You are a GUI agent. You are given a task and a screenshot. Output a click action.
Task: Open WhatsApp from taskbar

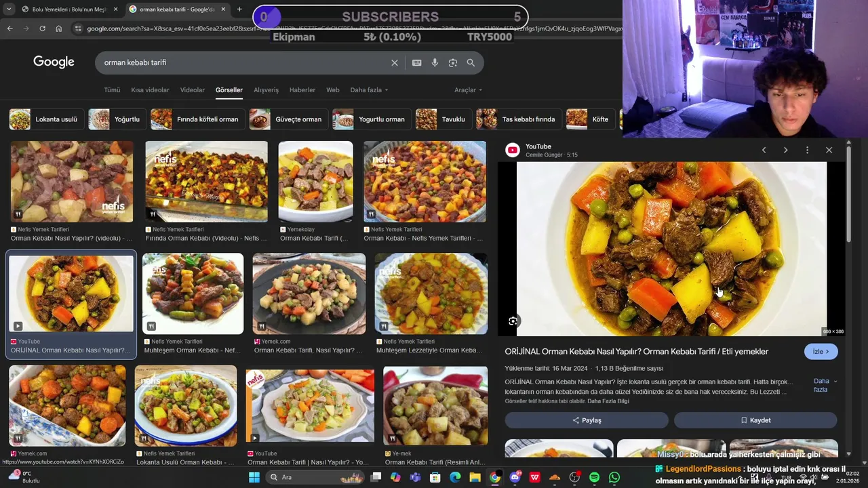614,477
